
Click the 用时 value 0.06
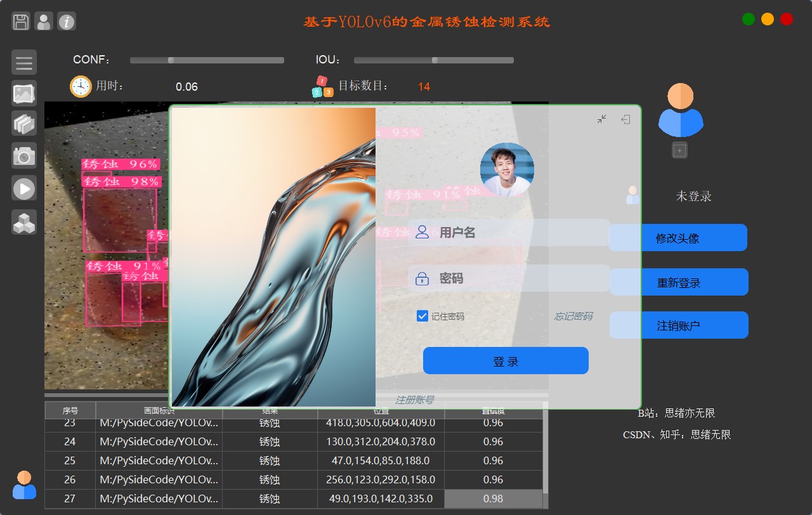coord(187,87)
